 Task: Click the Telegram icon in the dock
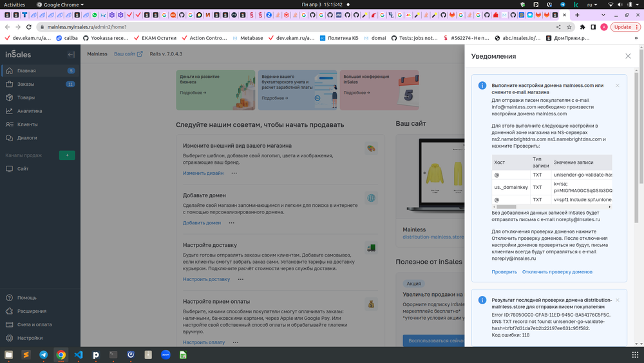[x=43, y=355]
